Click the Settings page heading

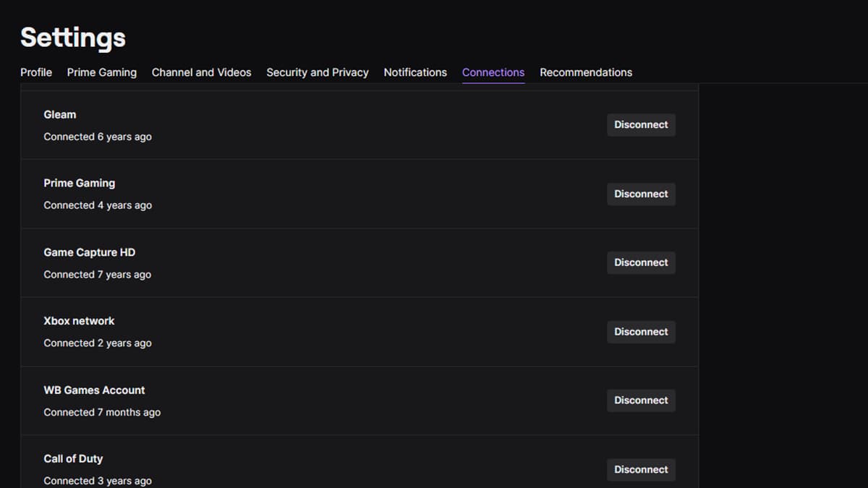[72, 38]
